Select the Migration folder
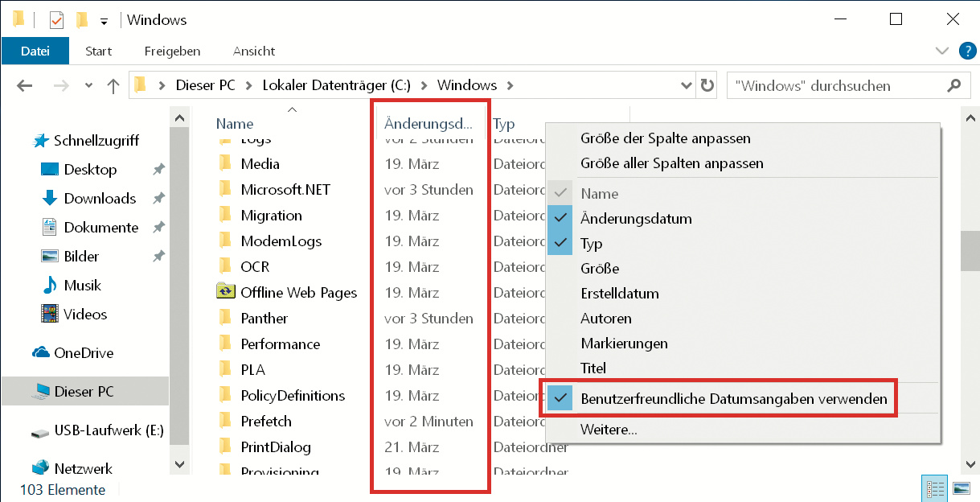 (x=271, y=216)
